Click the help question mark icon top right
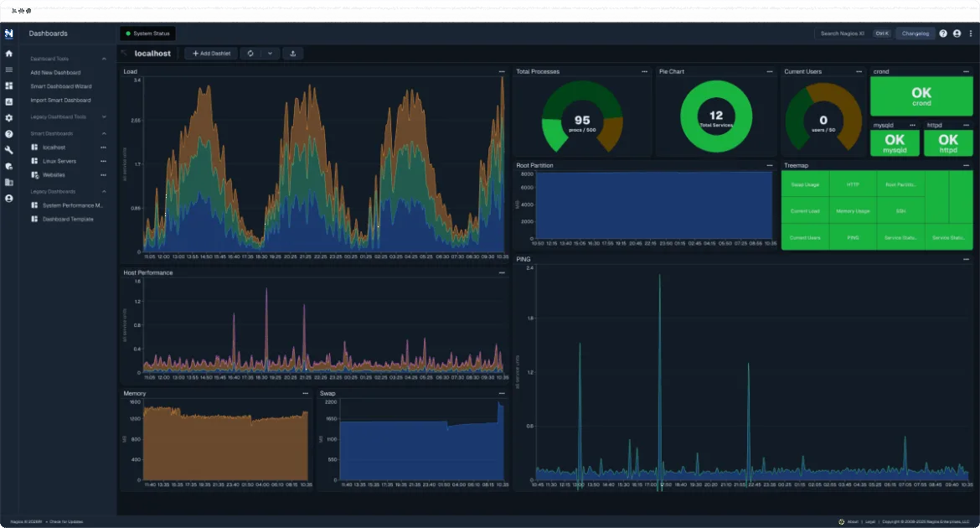980x528 pixels. click(x=943, y=34)
